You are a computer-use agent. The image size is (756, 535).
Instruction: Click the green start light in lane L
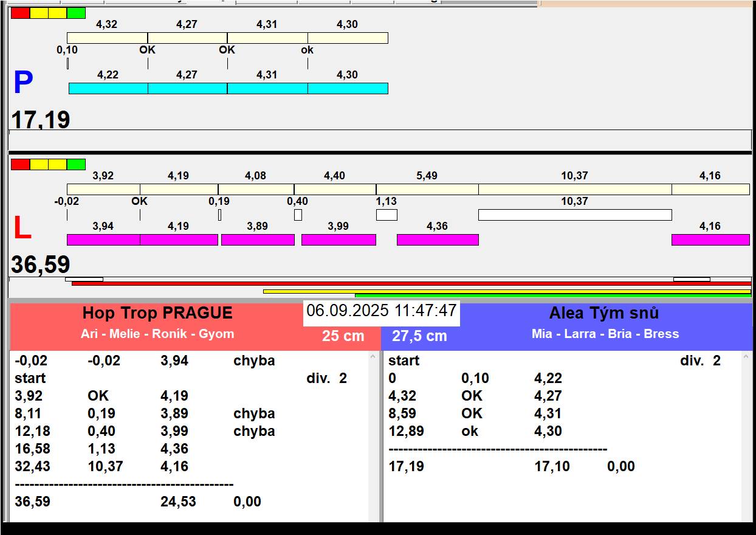click(76, 164)
